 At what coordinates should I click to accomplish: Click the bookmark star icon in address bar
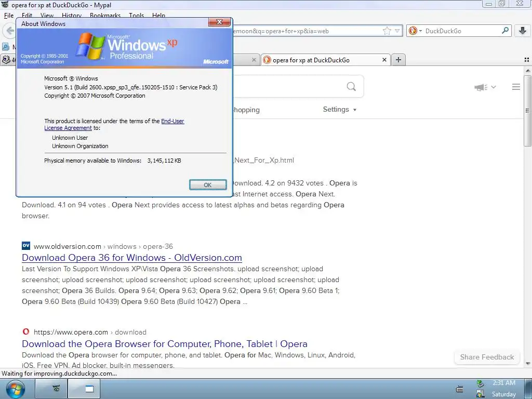[x=387, y=31]
